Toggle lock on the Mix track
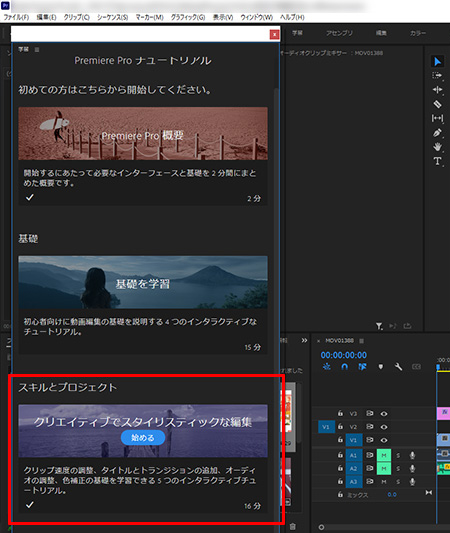450x533 pixels. pyautogui.click(x=340, y=495)
